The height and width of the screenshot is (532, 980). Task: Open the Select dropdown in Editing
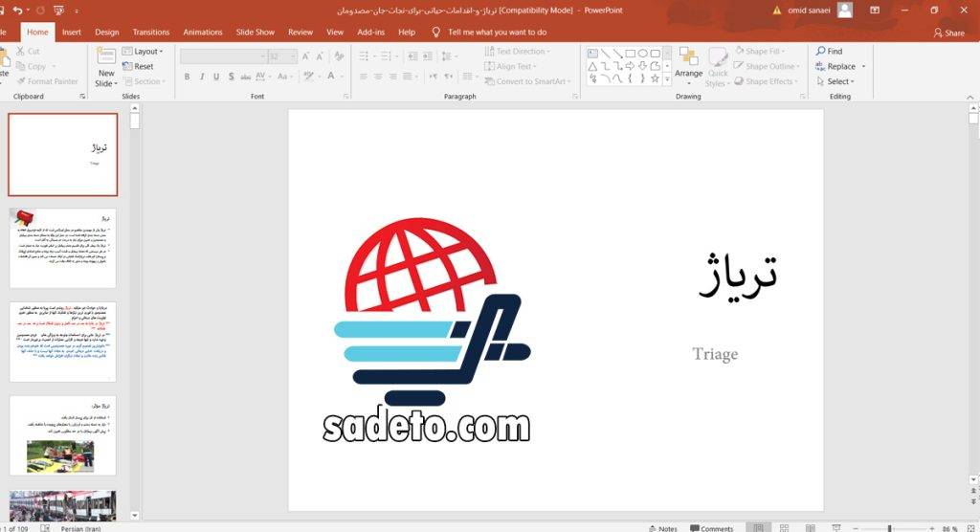point(835,81)
